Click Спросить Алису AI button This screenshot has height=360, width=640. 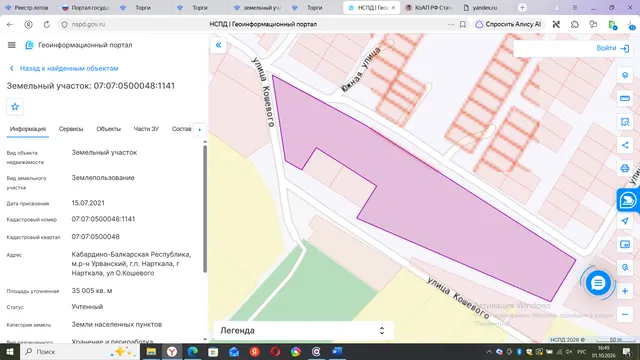509,24
